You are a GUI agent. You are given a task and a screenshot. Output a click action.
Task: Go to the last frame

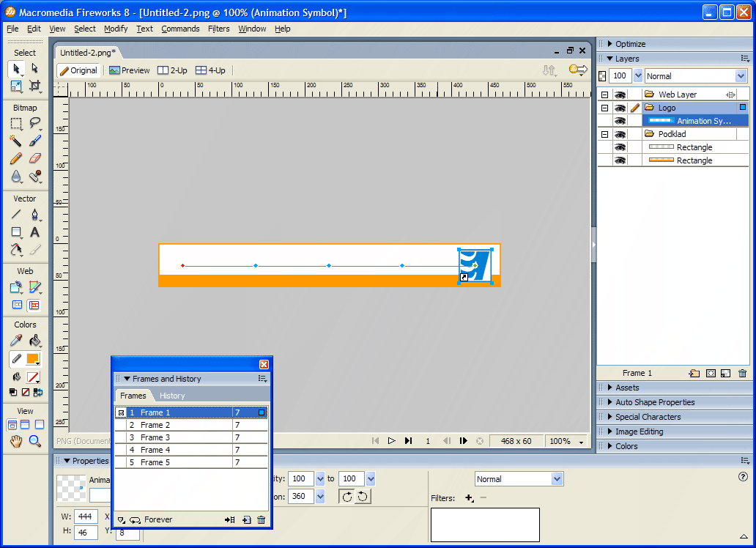408,441
